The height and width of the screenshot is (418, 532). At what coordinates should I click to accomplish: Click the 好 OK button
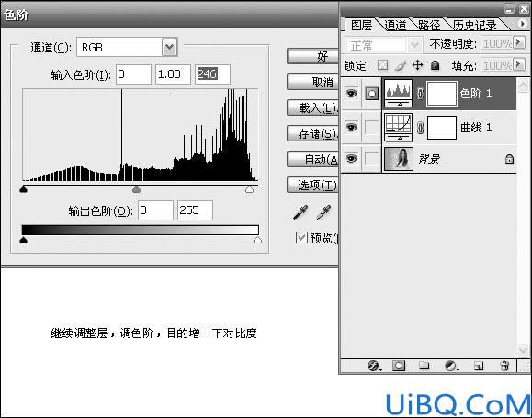[312, 56]
